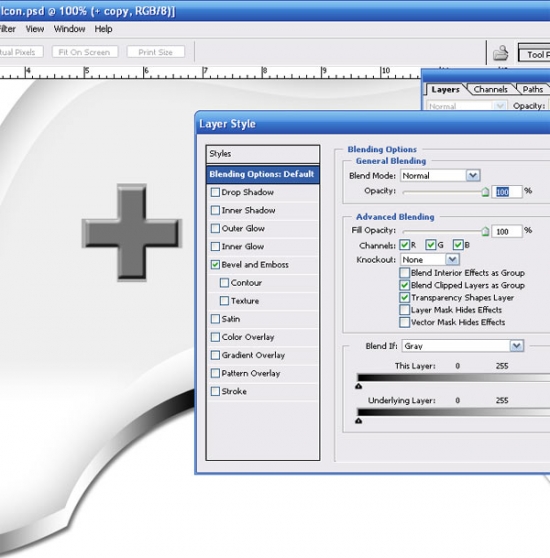This screenshot has height=558, width=550.
Task: Click the Fill Opacity slider handle
Action: (485, 232)
